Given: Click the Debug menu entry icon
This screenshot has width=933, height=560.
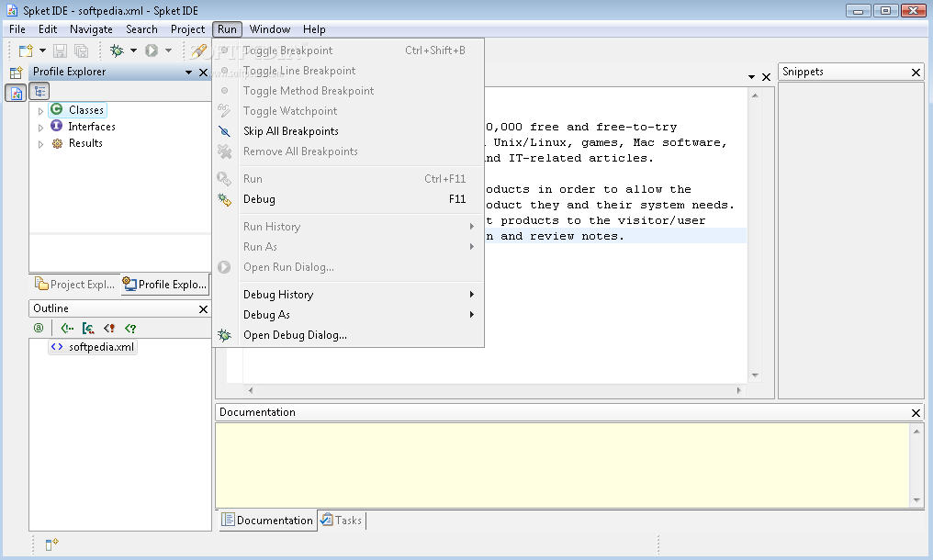Looking at the screenshot, I should pyautogui.click(x=224, y=200).
